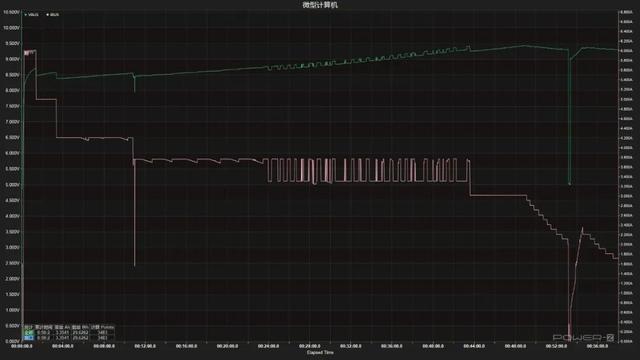Click the pink current spike near 00:11
640x360 pixels.
(x=134, y=212)
